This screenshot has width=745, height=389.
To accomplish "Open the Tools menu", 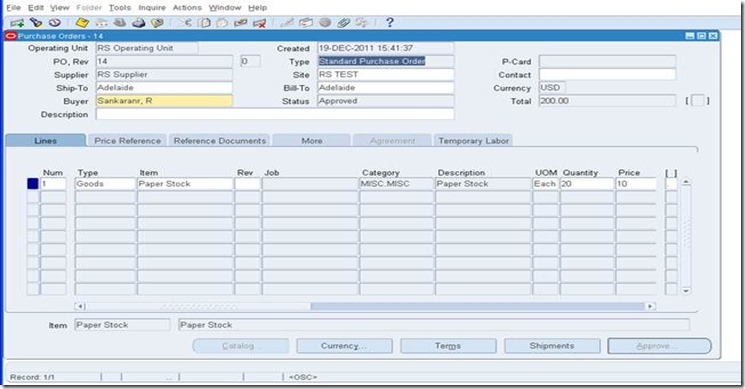I will (120, 8).
